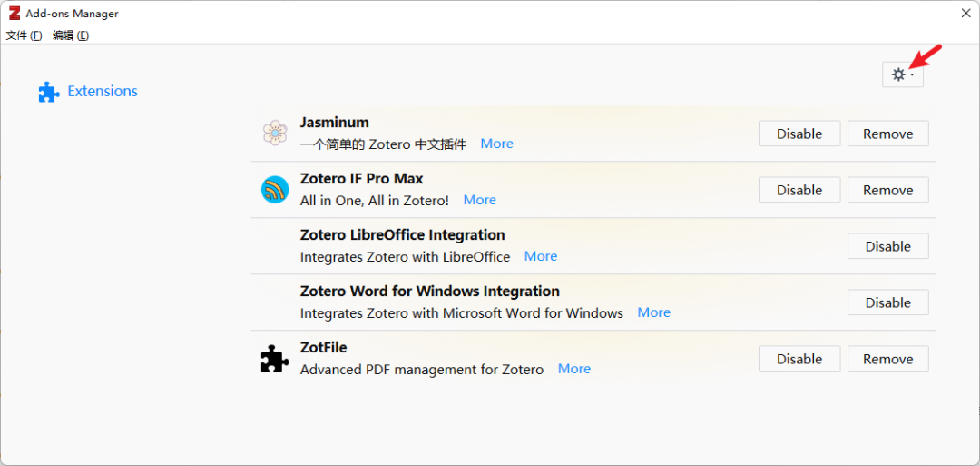Show More details for ZotFile
The width and height of the screenshot is (980, 466).
573,369
